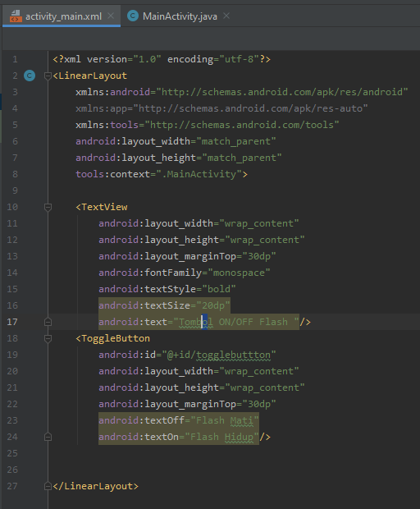Click the tools:context=".MainActivity" attribute

click(161, 174)
